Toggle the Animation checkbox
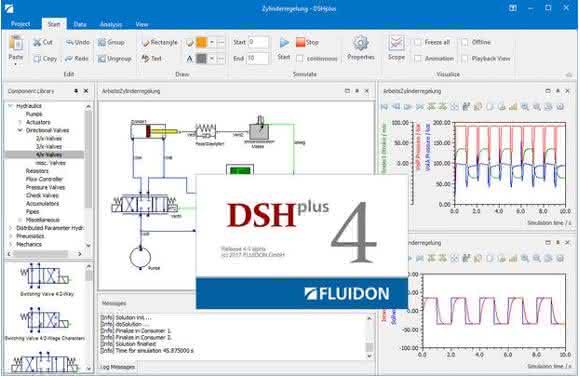 point(418,58)
